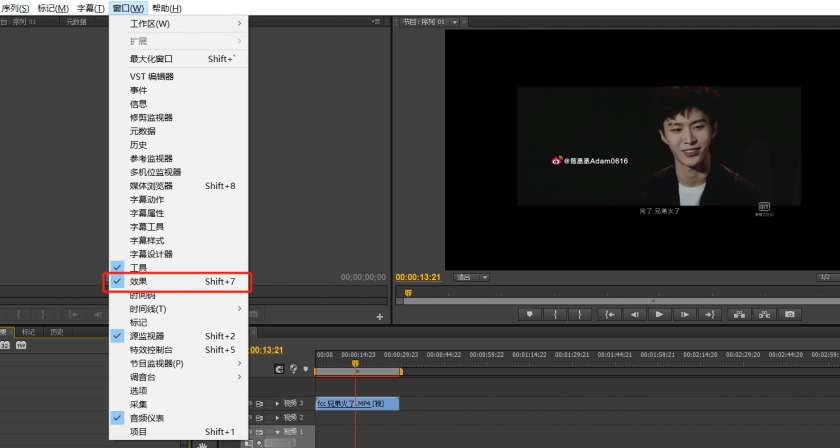Click the Step Forward one frame icon
840x448 pixels.
tap(684, 314)
